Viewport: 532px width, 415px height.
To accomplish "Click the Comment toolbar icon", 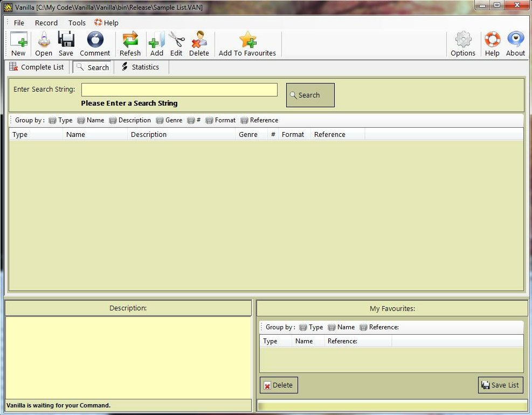I will [x=95, y=40].
